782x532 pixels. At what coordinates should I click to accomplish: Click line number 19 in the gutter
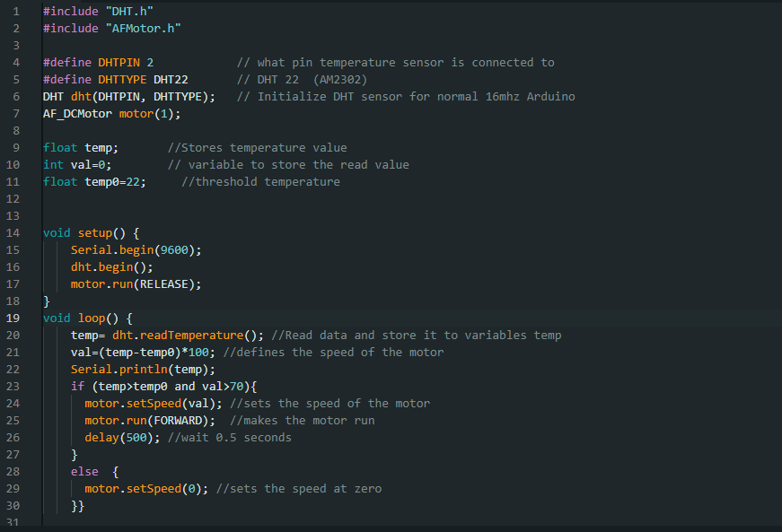click(x=13, y=318)
